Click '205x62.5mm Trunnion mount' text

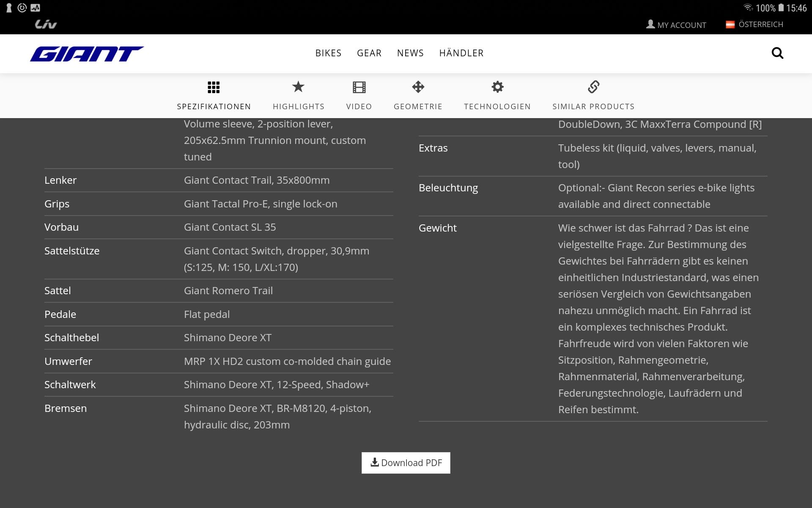tap(255, 140)
